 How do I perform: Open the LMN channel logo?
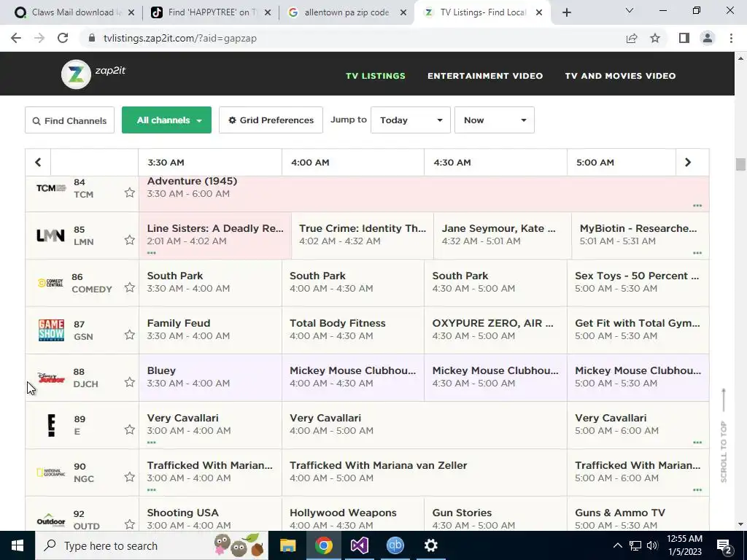point(50,236)
